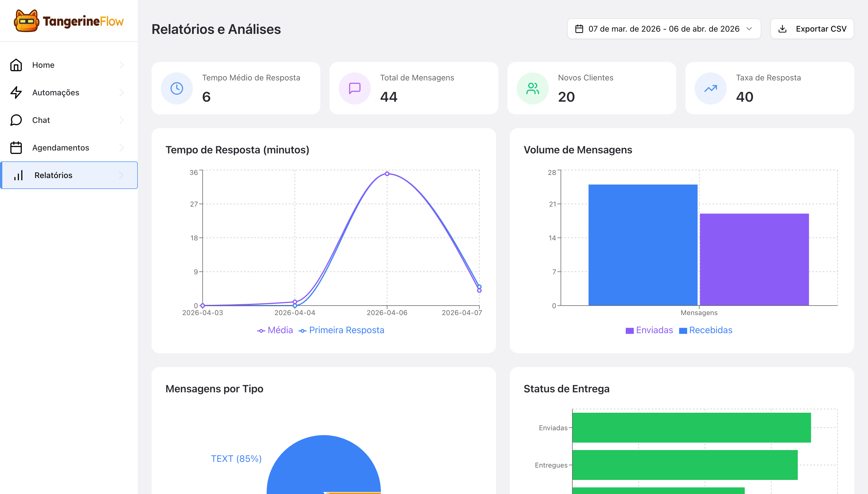The height and width of the screenshot is (494, 868).
Task: Click the trending arrow icon on Taxa de Resposta
Action: (711, 88)
